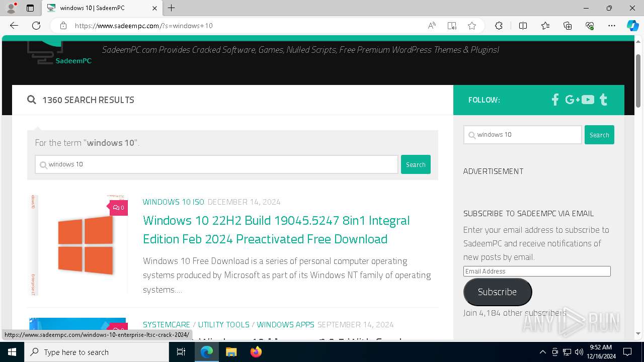Click the Windows 10 logo post thumbnail
The image size is (644, 362).
click(78, 245)
